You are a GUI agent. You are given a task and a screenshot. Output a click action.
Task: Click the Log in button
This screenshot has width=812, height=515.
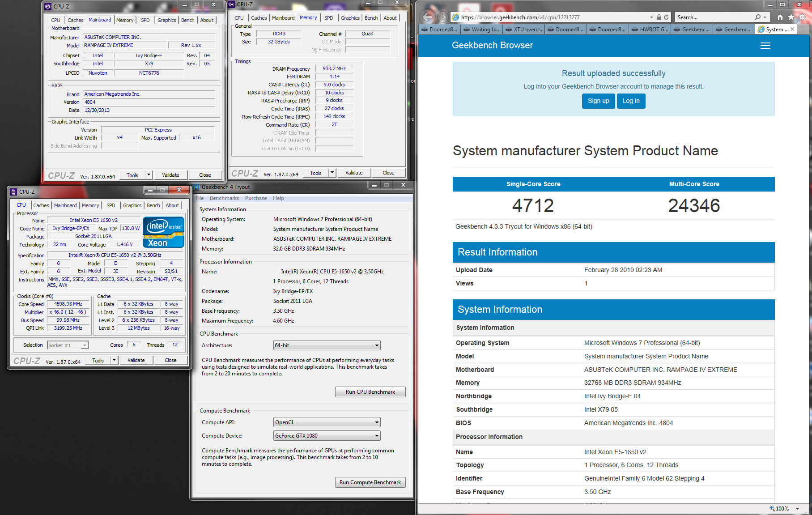click(x=631, y=101)
